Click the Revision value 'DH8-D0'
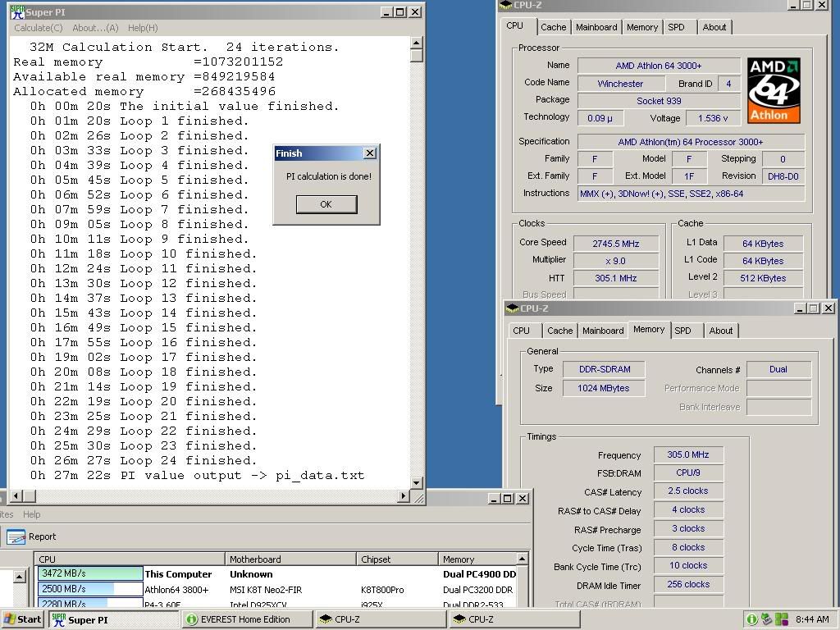 coord(783,176)
